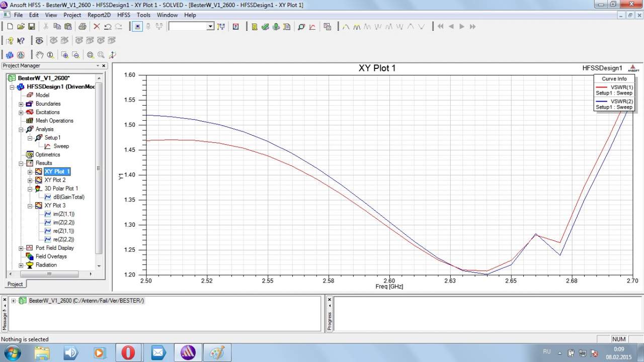Select dB(GainTotal) under 3D Polar Plot
Screen dimensions: 644x362
point(68,197)
